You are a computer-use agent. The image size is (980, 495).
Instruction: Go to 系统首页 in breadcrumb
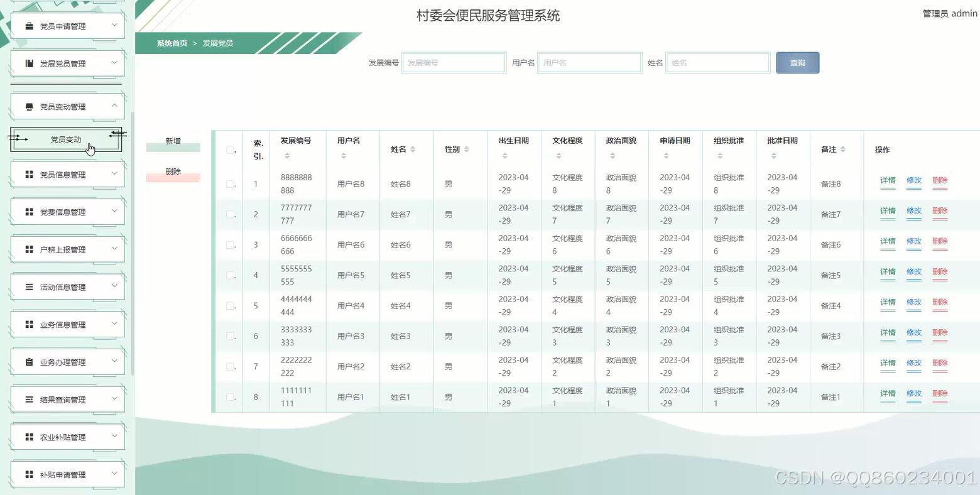[x=172, y=43]
